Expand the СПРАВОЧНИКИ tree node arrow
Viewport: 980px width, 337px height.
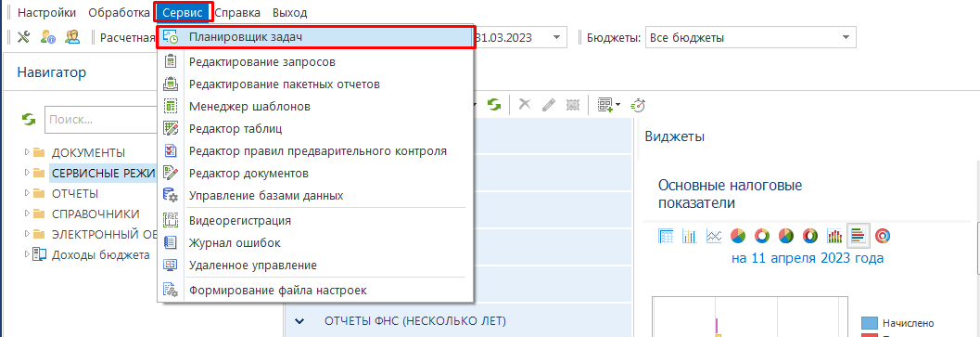coord(27,214)
